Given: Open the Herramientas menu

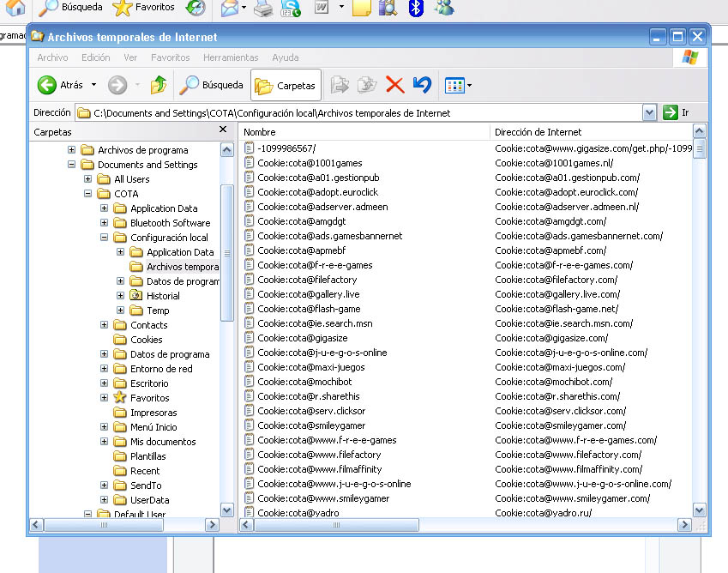Looking at the screenshot, I should (x=231, y=57).
